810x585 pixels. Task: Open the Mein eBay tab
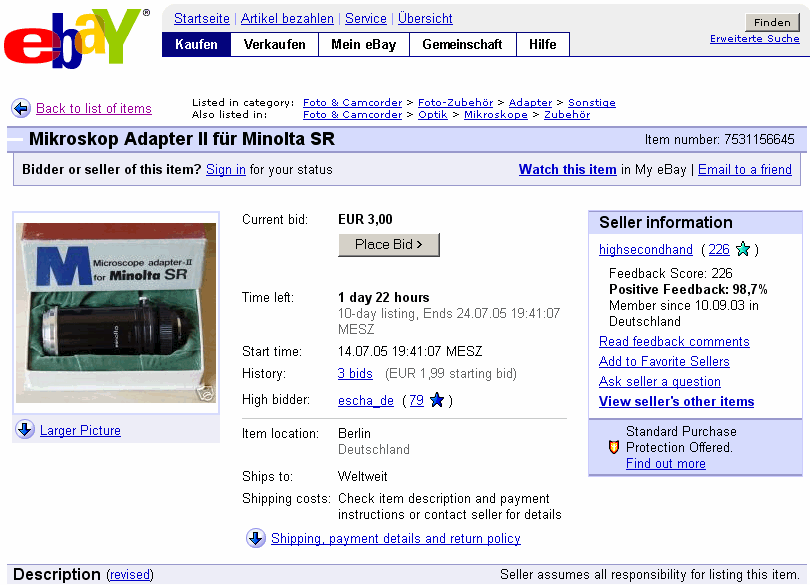point(364,44)
